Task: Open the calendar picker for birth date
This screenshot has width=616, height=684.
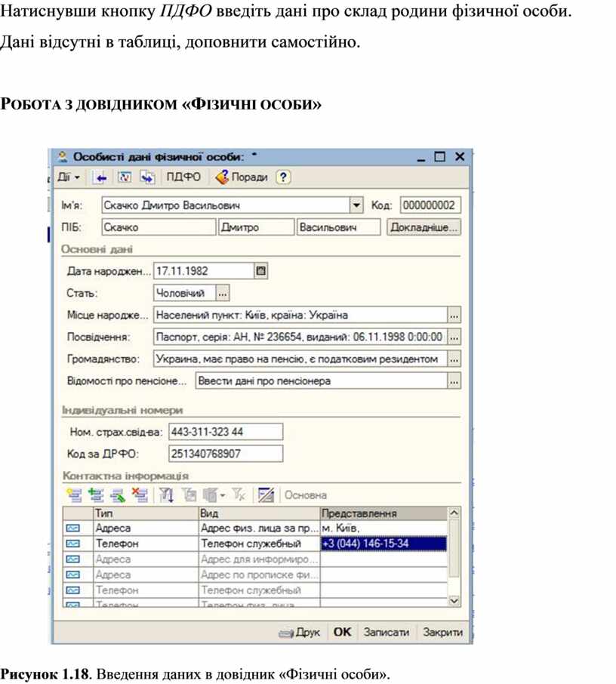Action: point(261,271)
